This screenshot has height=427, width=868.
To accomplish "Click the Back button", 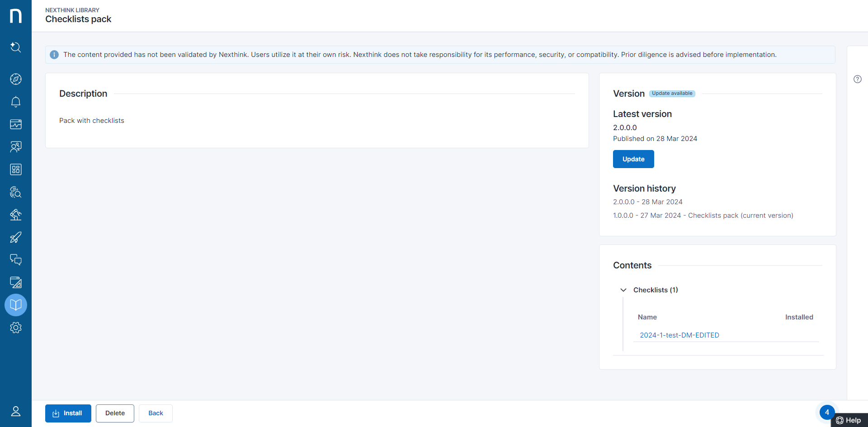I will (x=156, y=413).
